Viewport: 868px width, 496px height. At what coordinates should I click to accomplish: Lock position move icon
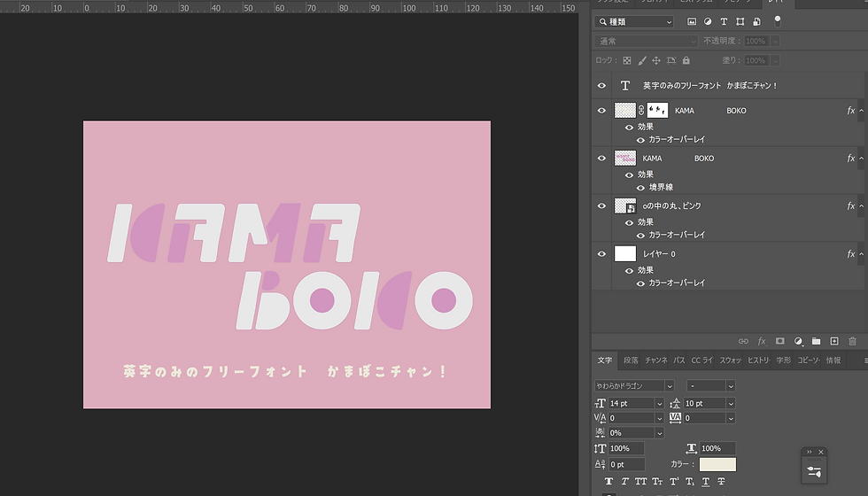(656, 60)
